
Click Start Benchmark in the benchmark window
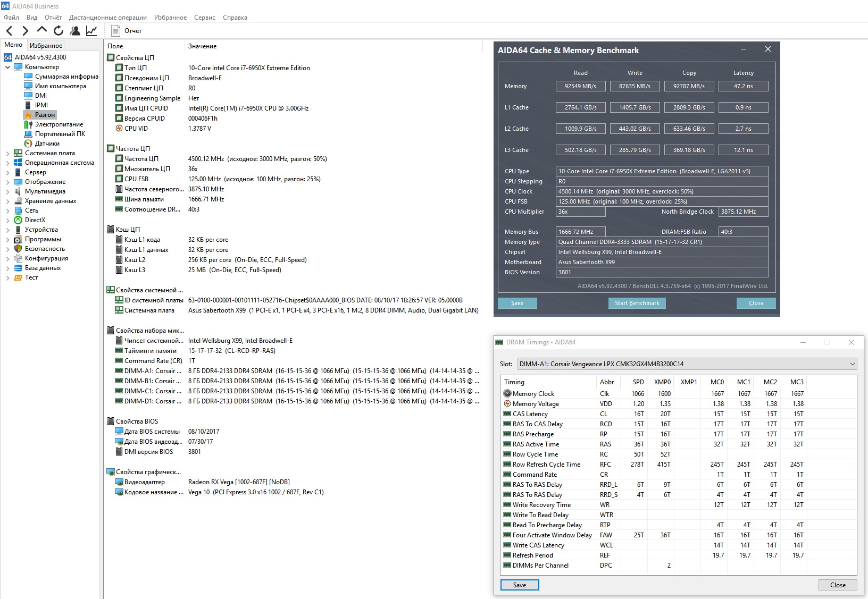(x=637, y=303)
